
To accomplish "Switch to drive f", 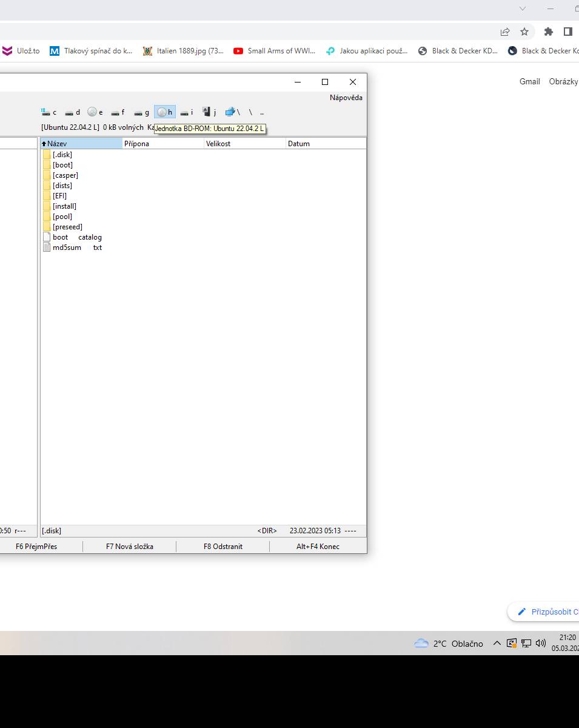I will pyautogui.click(x=118, y=112).
